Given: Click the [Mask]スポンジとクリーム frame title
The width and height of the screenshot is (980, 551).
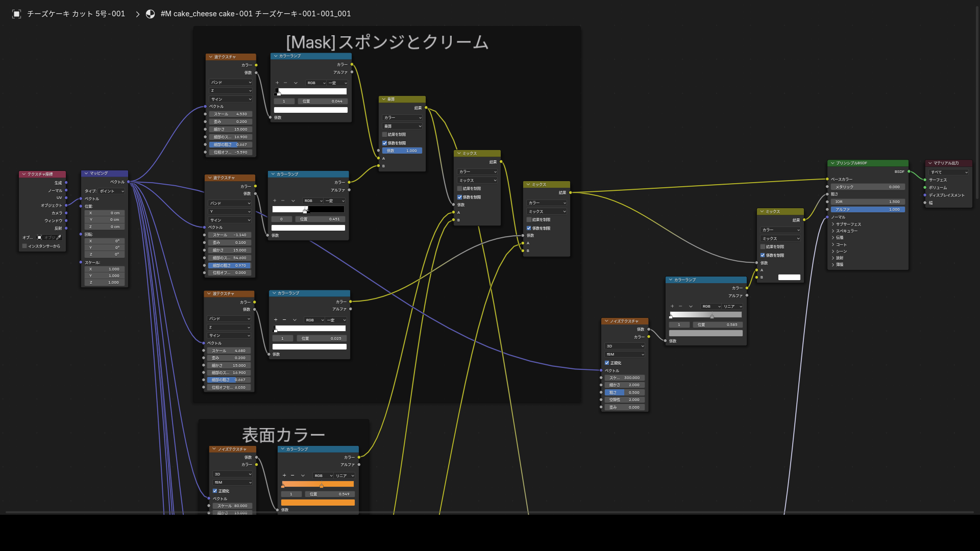Looking at the screenshot, I should pos(387,42).
